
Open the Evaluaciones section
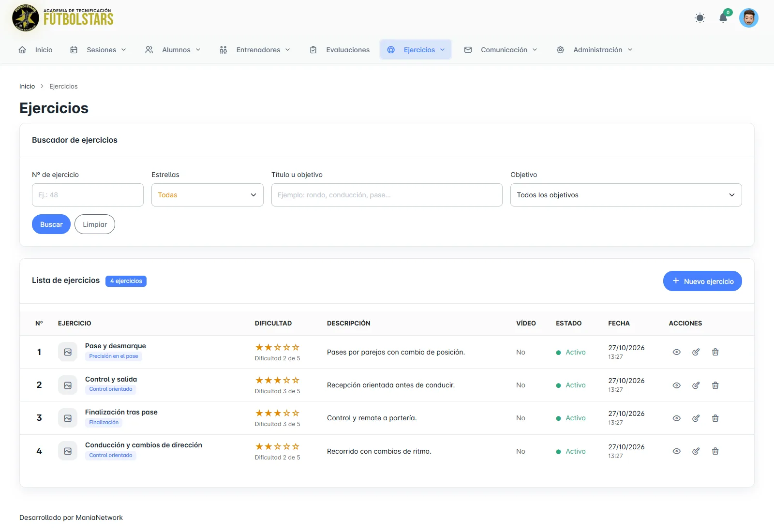tap(340, 50)
